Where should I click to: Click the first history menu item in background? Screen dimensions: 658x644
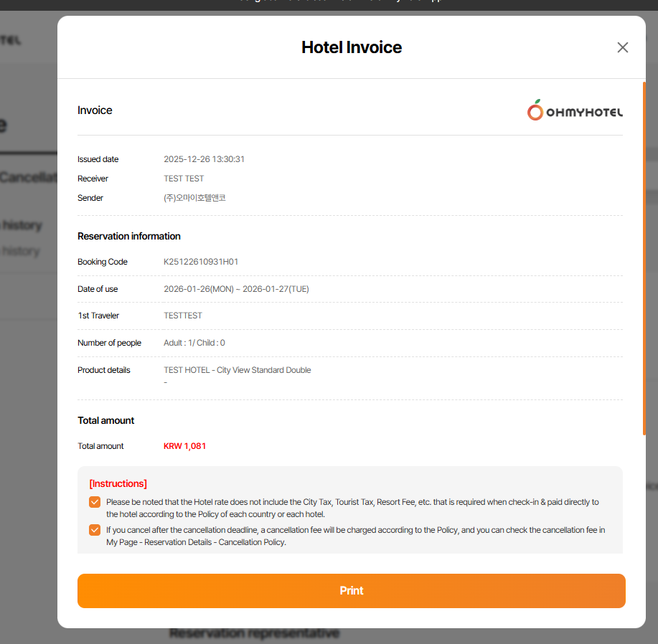pyautogui.click(x=22, y=225)
